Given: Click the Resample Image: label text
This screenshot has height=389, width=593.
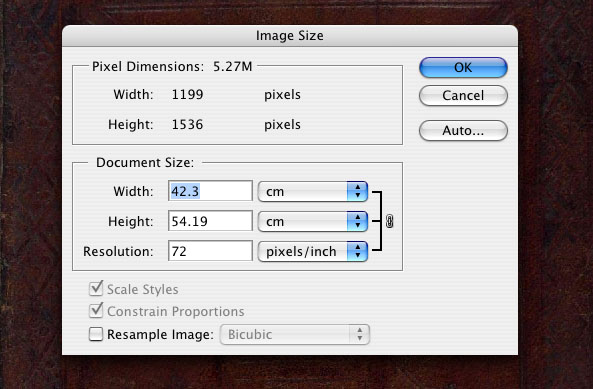Looking at the screenshot, I should coord(160,335).
